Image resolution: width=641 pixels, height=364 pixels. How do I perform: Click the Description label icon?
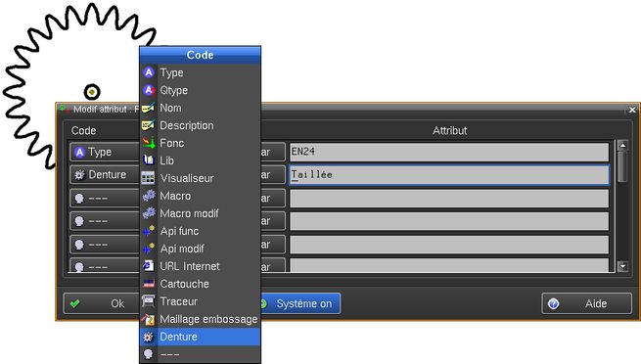pos(148,125)
